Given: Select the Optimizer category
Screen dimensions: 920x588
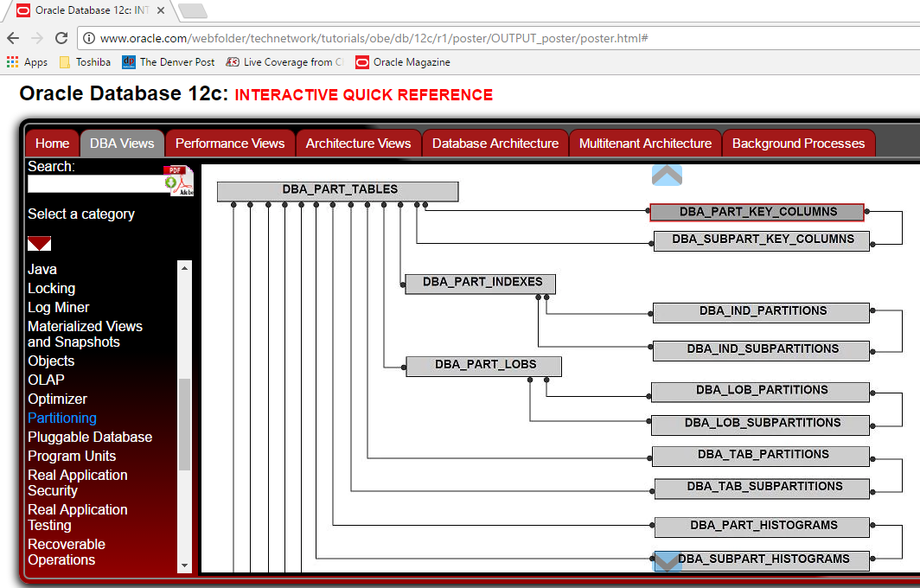Looking at the screenshot, I should point(57,399).
